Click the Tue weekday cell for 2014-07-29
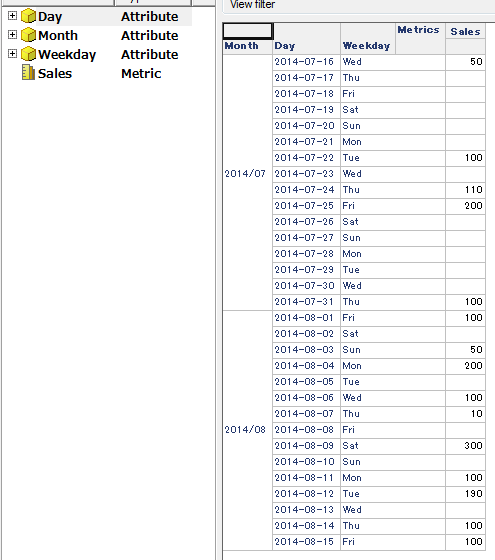Viewport: 495px width, 560px height. point(393,270)
